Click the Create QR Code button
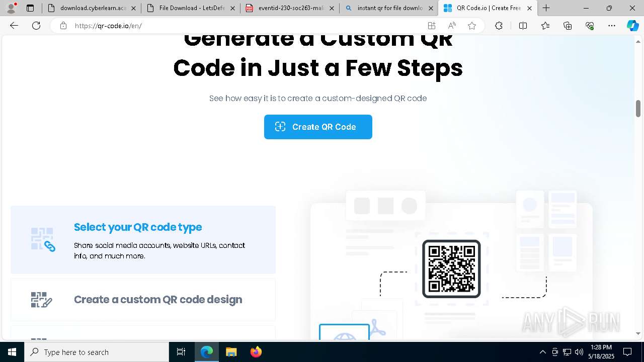 [x=318, y=127]
